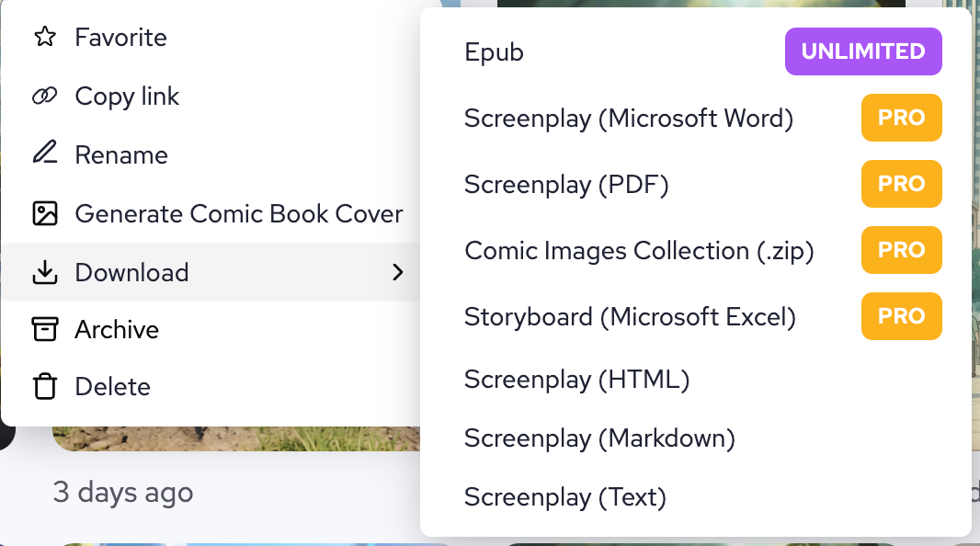
Task: Export as Screenplay (Text)
Action: [x=564, y=497]
